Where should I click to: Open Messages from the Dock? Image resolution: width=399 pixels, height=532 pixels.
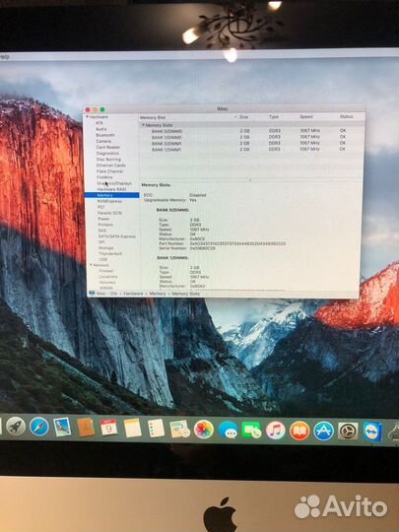(x=228, y=431)
